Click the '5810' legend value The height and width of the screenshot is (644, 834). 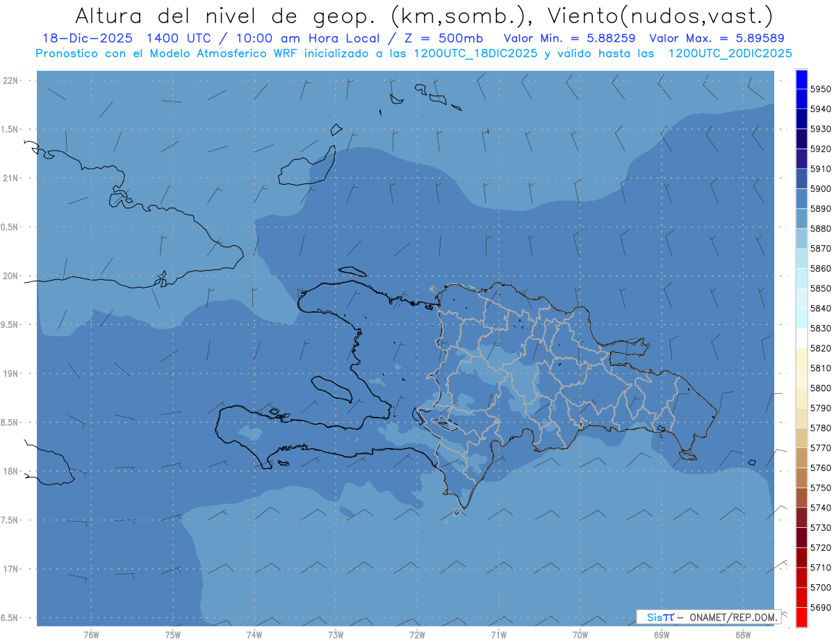tap(820, 368)
